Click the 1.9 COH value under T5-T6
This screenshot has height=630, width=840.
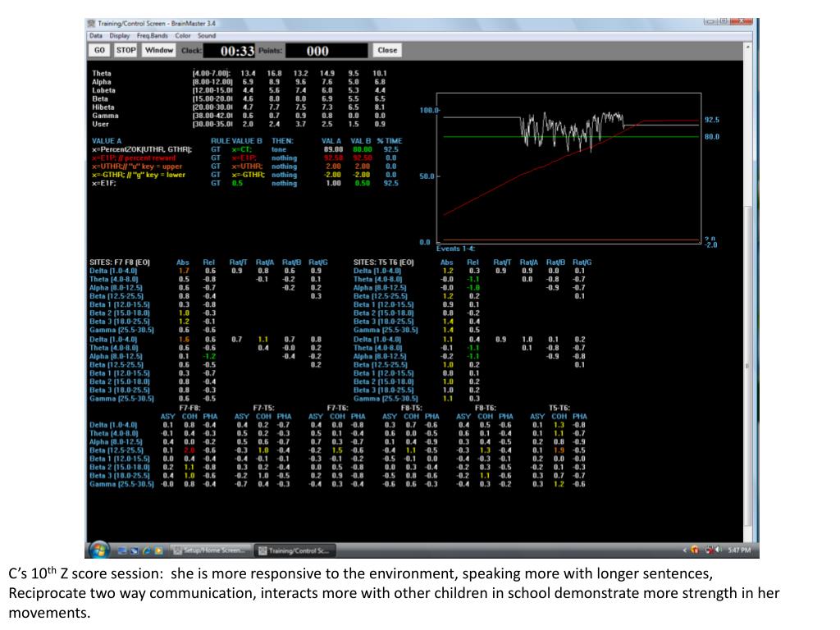559,450
